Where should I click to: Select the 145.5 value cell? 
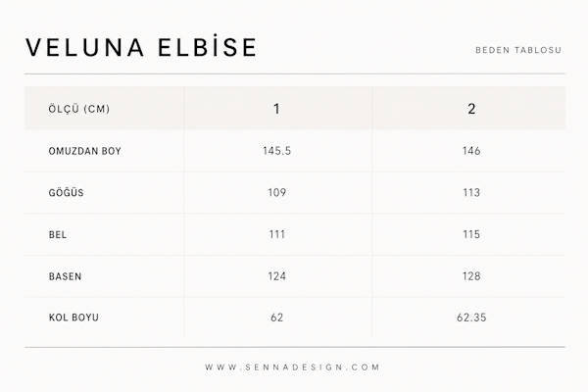point(276,151)
